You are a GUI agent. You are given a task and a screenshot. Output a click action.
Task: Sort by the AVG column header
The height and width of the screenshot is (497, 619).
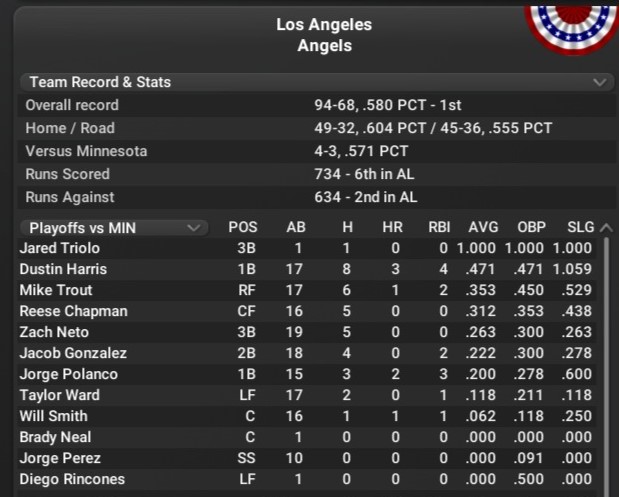click(x=484, y=227)
